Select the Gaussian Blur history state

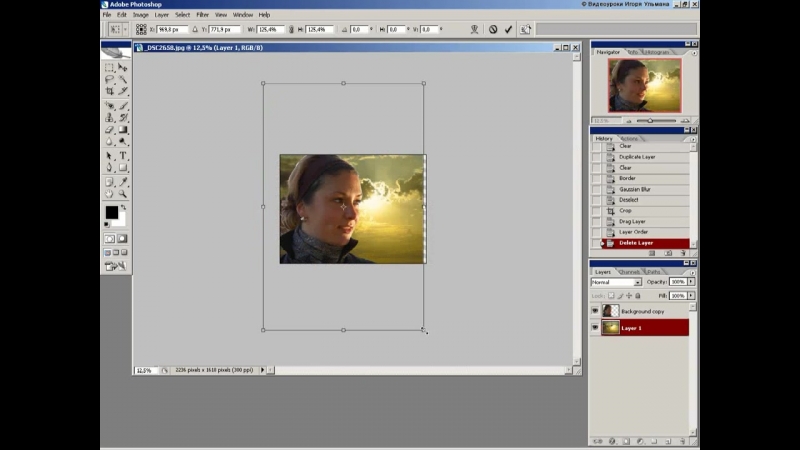[x=634, y=189]
